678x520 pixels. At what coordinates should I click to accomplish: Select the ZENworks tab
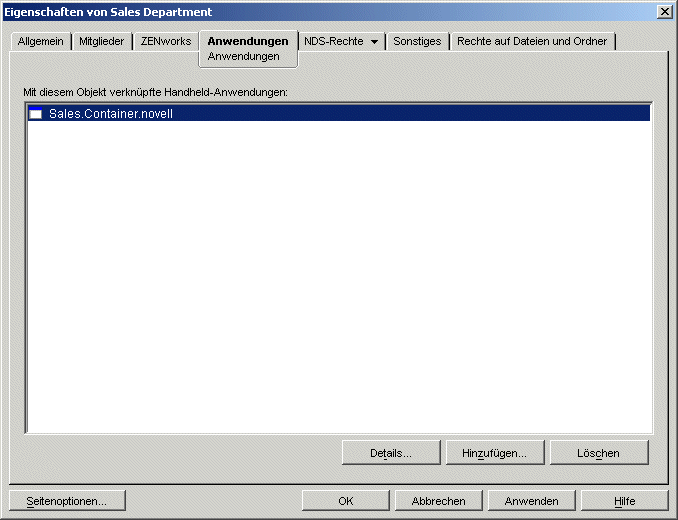166,41
